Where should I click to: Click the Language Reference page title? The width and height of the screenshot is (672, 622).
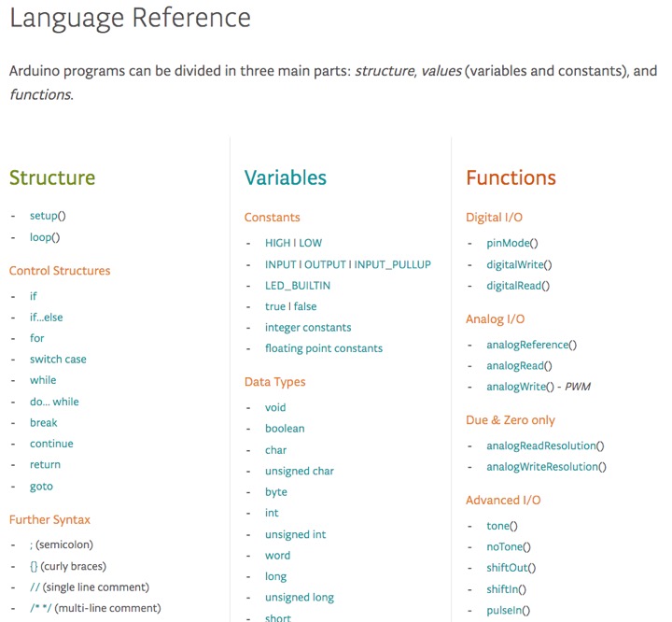pyautogui.click(x=130, y=19)
